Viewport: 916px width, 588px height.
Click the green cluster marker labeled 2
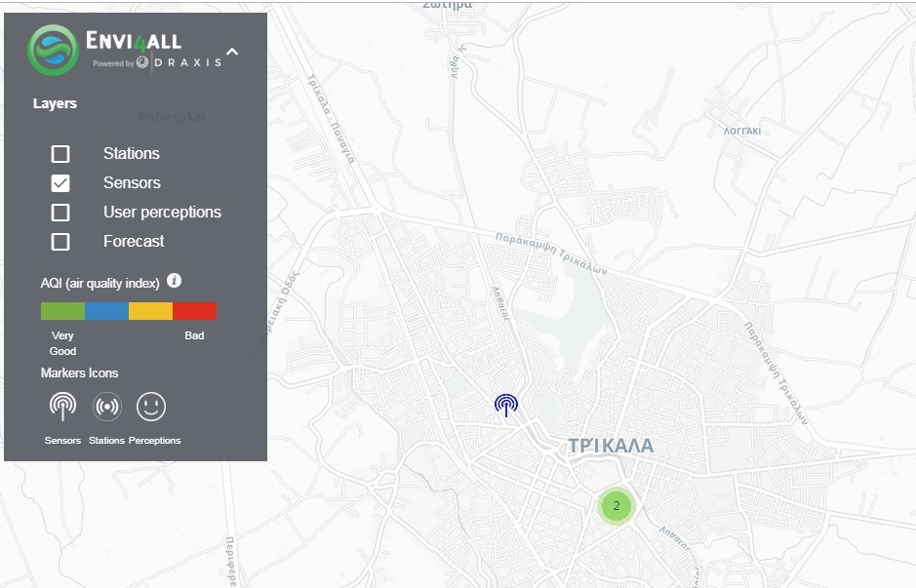tap(616, 506)
